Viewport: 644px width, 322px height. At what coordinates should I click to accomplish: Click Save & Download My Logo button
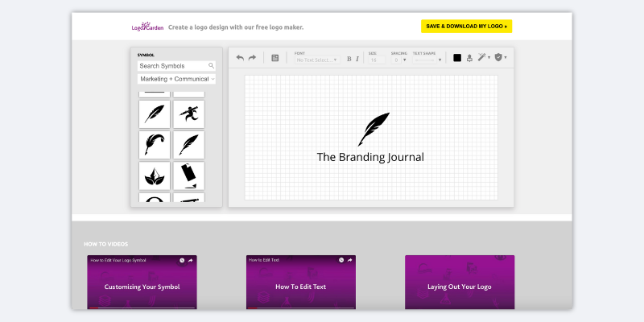click(x=466, y=27)
